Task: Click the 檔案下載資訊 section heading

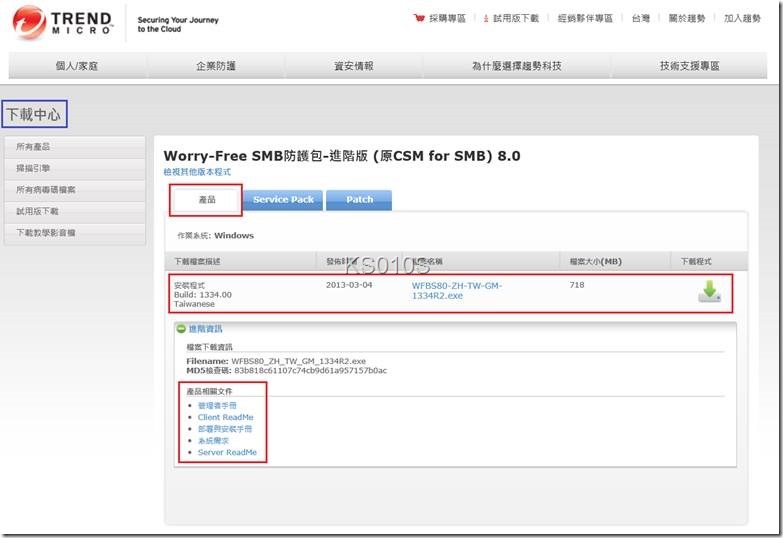Action: pos(209,347)
